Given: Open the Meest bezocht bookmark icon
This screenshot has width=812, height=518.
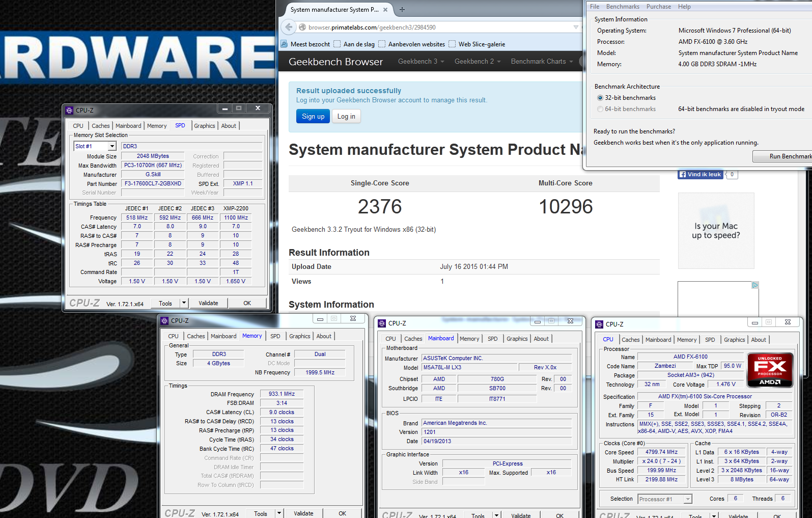Looking at the screenshot, I should coord(285,44).
